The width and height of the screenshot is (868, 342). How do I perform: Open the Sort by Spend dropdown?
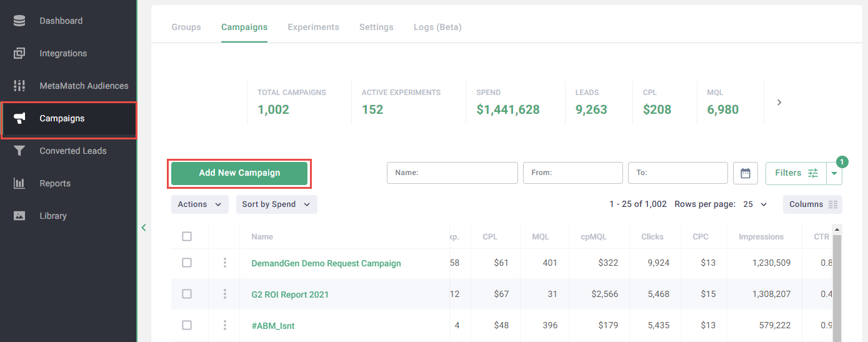[x=276, y=204]
